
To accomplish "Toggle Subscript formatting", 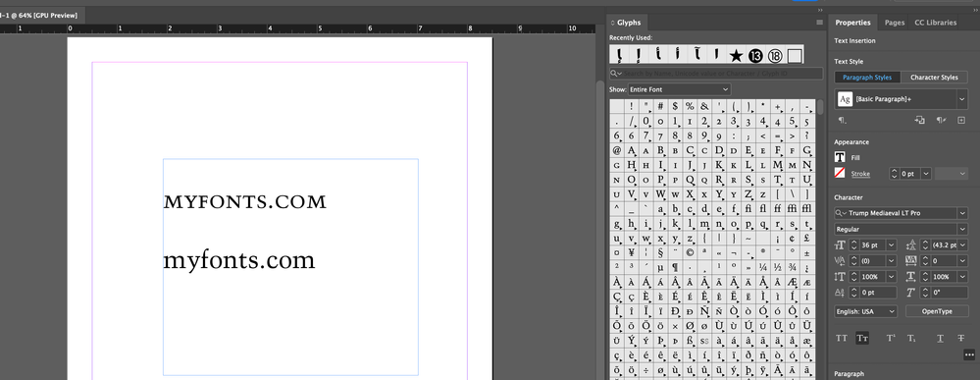I will tap(911, 338).
